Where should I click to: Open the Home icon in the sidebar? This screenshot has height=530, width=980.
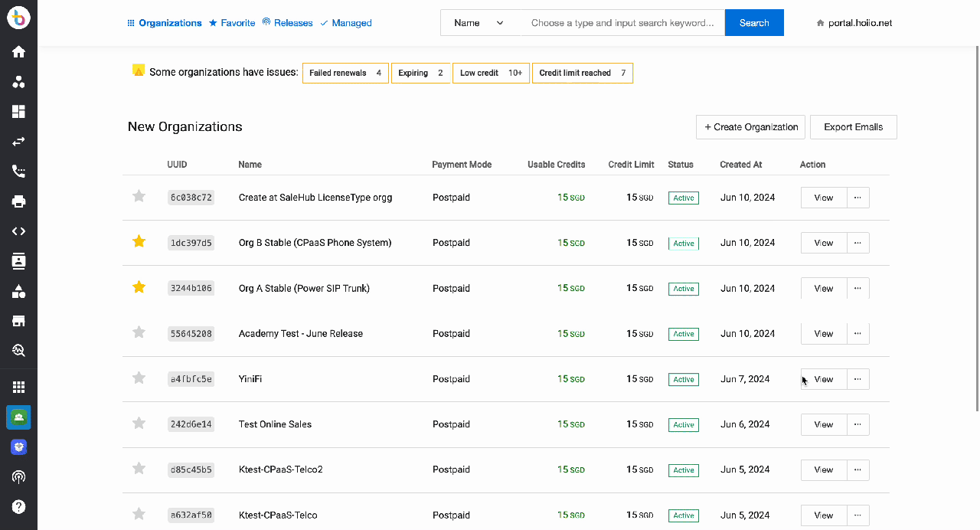(x=18, y=52)
